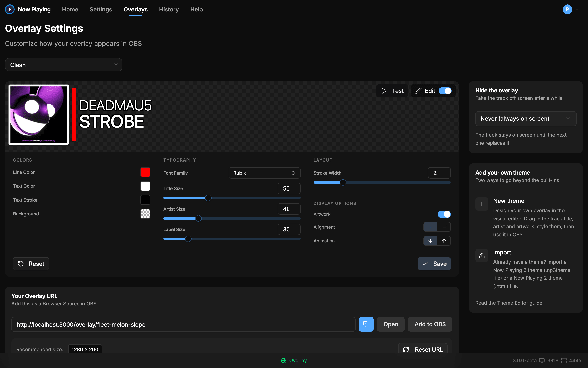588x368 pixels.
Task: Choose the upward animation arrow
Action: click(x=444, y=241)
